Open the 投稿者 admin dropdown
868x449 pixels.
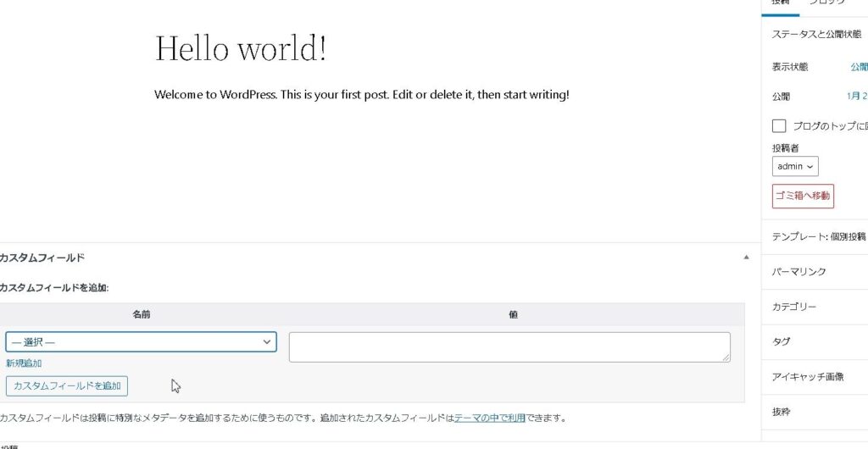(x=795, y=167)
